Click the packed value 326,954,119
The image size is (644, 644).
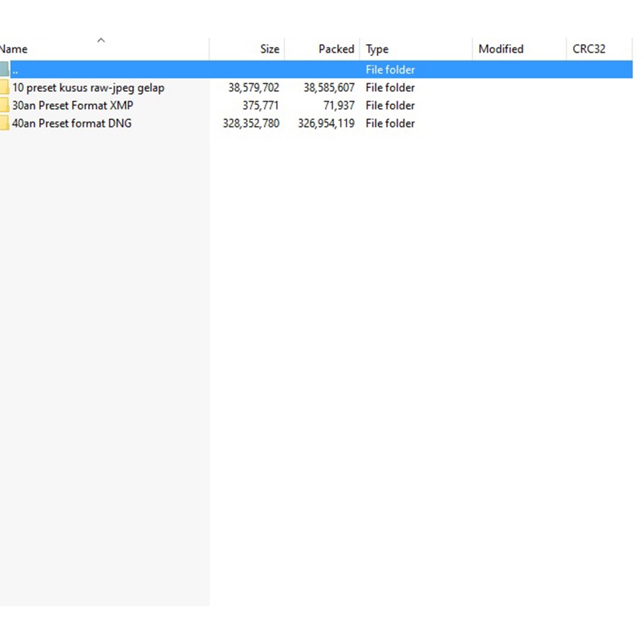coord(326,123)
